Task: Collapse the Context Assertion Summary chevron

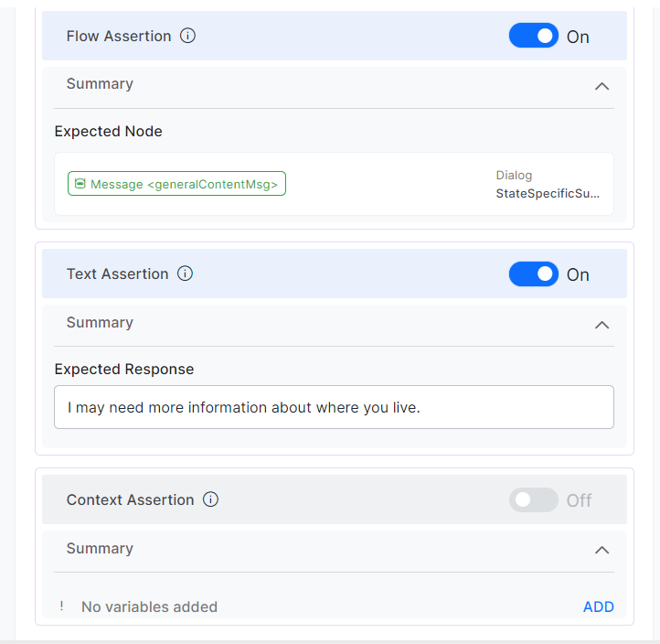Action: pyautogui.click(x=601, y=551)
